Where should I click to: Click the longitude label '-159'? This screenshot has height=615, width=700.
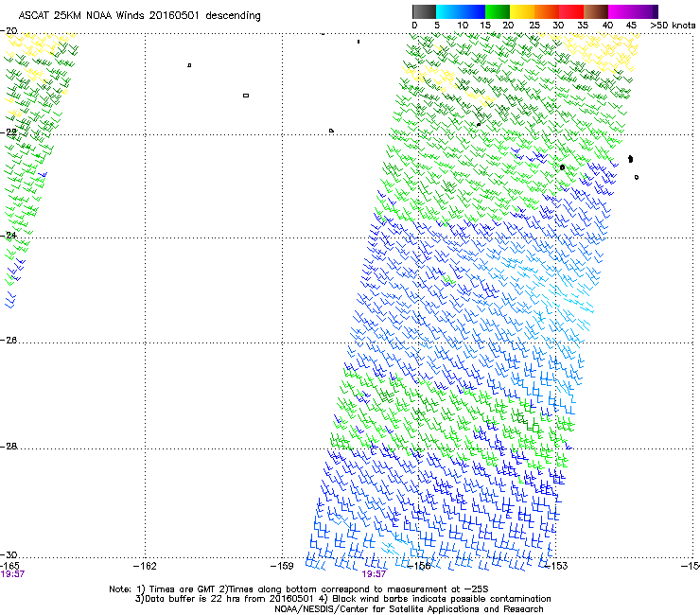point(282,566)
